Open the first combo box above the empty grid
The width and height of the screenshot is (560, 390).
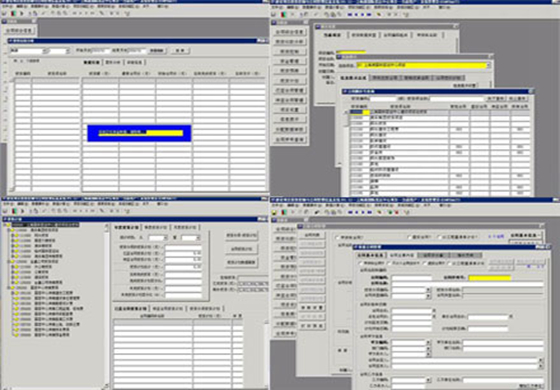coord(28,51)
